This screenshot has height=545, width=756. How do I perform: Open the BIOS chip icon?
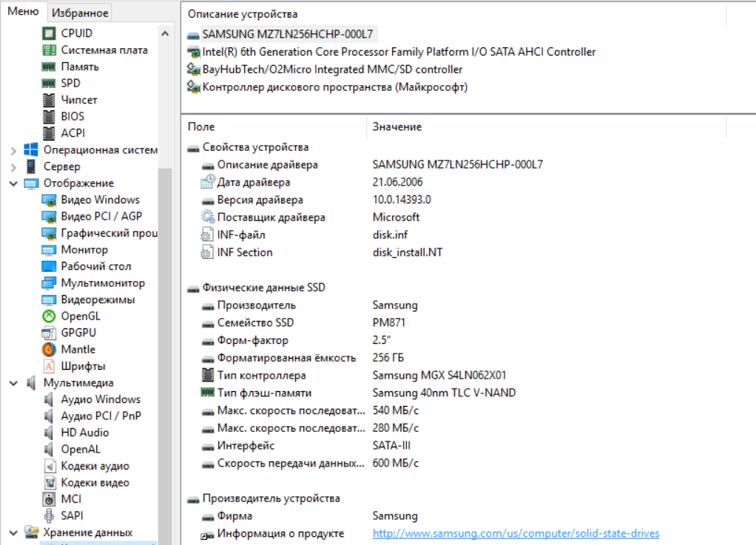49,117
